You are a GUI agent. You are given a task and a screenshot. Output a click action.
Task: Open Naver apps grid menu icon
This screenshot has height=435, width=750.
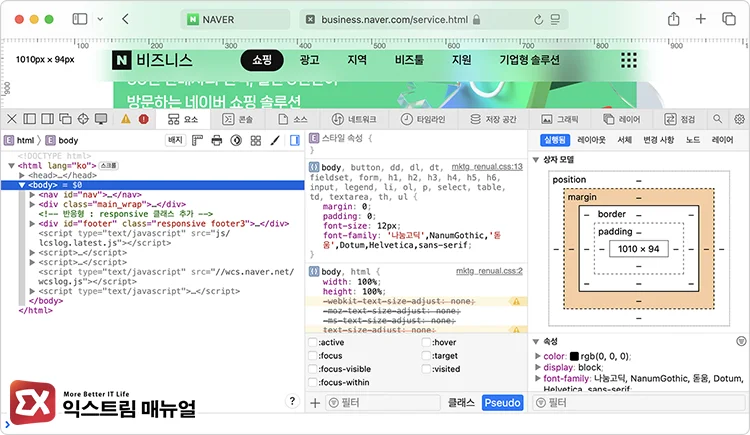click(629, 60)
